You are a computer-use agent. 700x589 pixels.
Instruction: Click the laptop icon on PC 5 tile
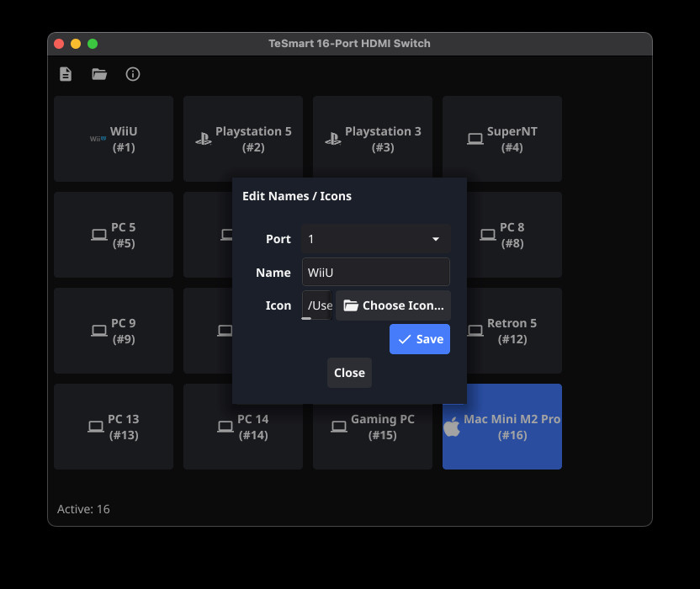[x=99, y=235]
